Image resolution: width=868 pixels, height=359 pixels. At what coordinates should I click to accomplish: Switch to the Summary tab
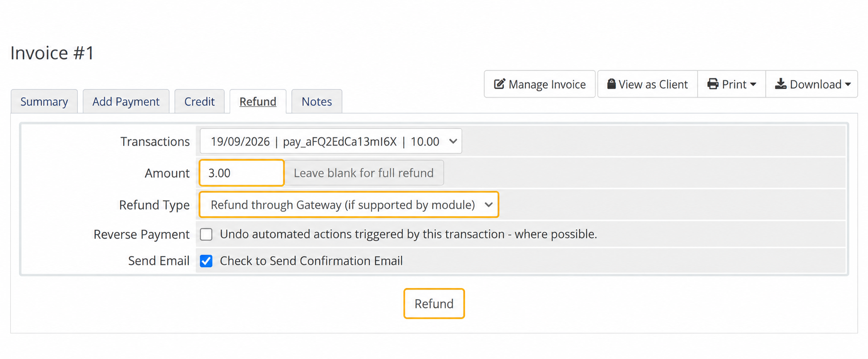click(x=44, y=102)
